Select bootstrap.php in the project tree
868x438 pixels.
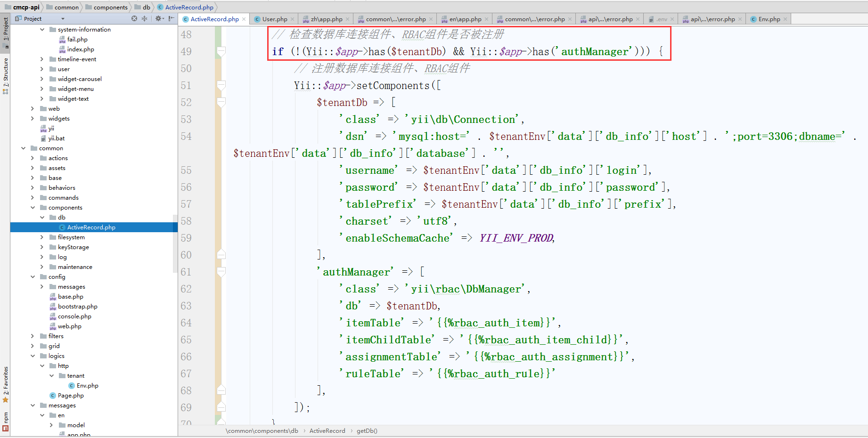click(77, 307)
